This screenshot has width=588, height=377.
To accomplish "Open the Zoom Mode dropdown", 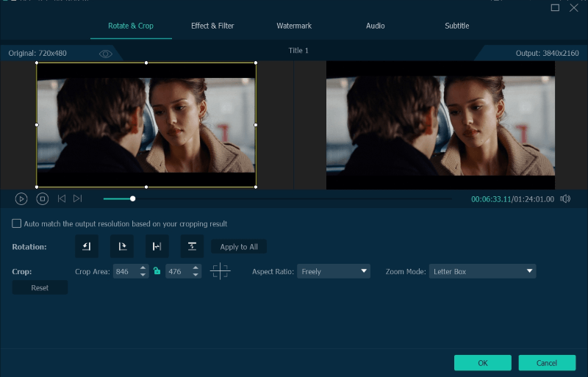I will point(483,271).
